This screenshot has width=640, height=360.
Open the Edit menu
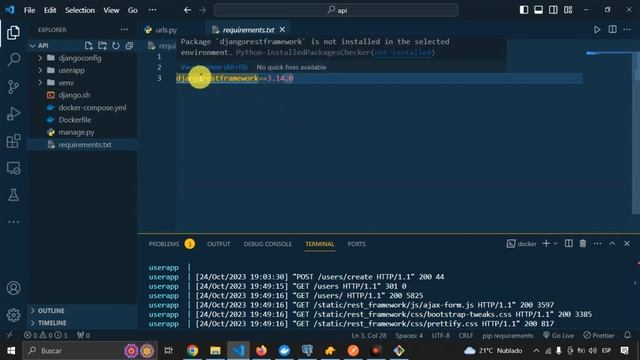50,10
